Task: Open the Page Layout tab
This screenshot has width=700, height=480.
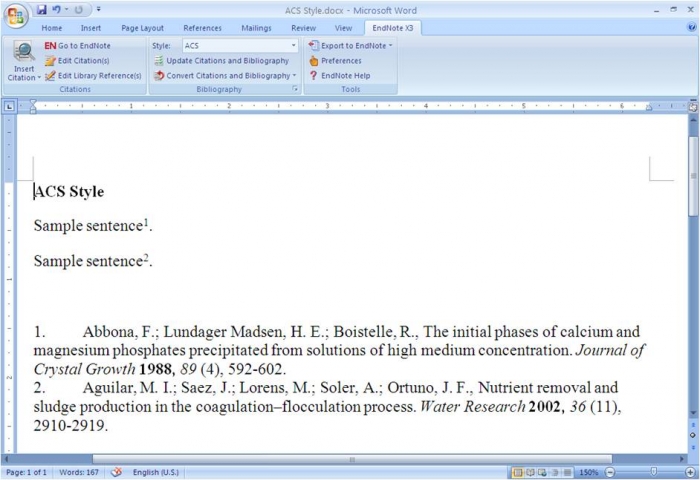Action: [142, 28]
